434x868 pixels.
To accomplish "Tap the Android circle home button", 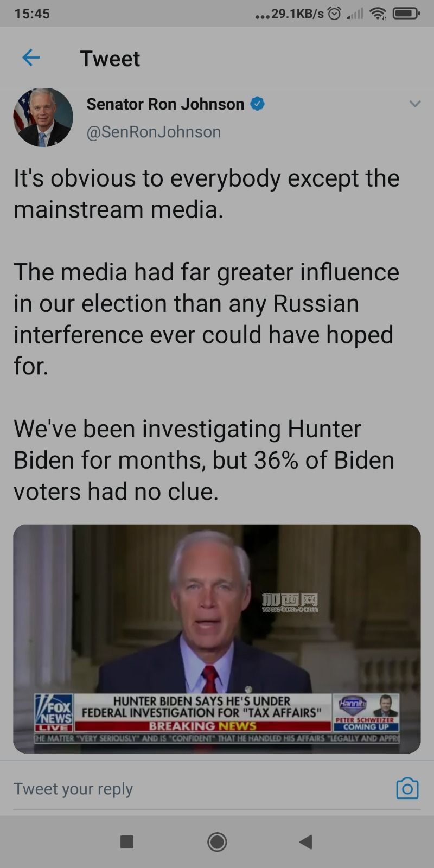I will click(217, 841).
